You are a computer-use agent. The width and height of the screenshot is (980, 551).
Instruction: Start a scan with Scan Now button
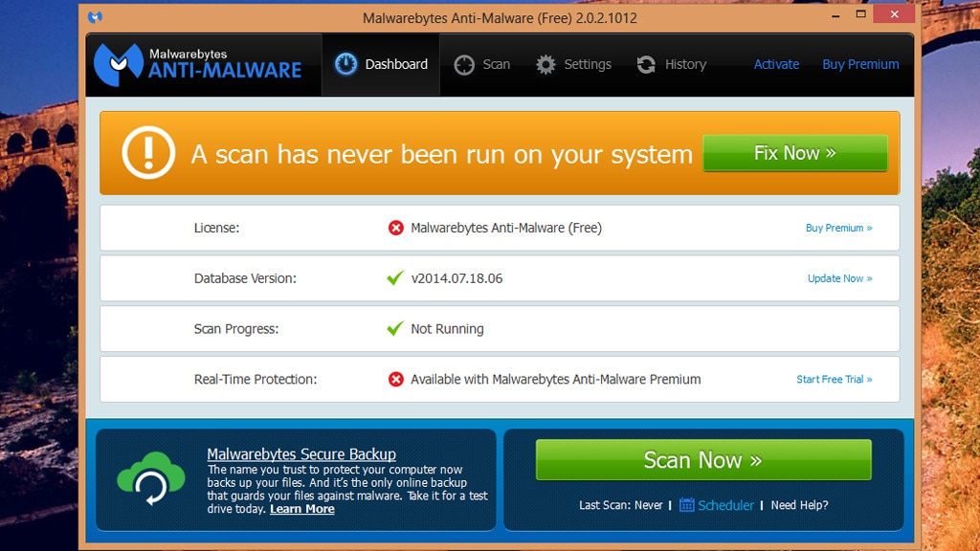[703, 460]
